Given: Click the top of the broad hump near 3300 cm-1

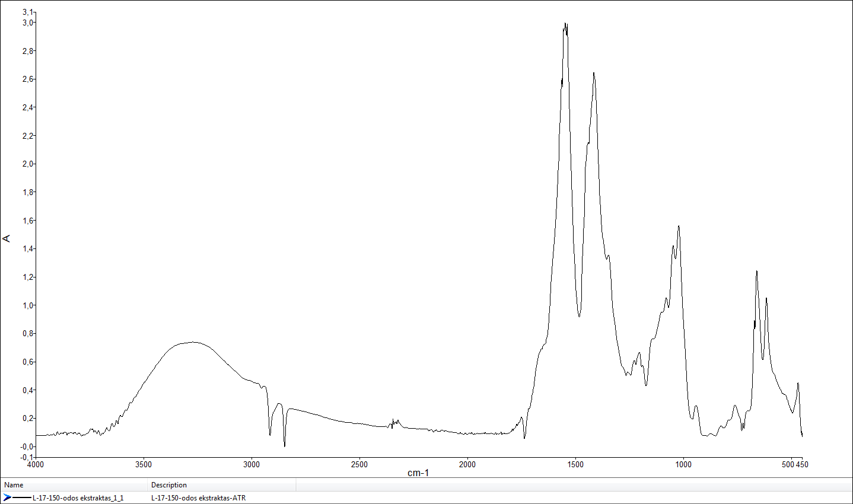Looking at the screenshot, I should 193,342.
